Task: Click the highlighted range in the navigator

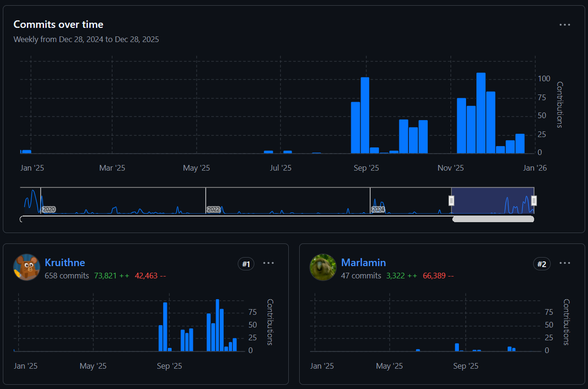Action: click(x=492, y=201)
